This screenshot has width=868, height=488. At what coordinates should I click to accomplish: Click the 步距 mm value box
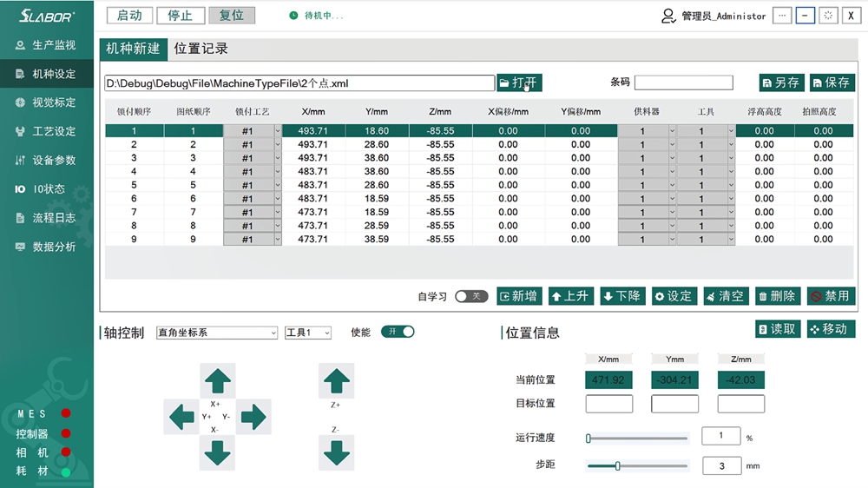[722, 465]
